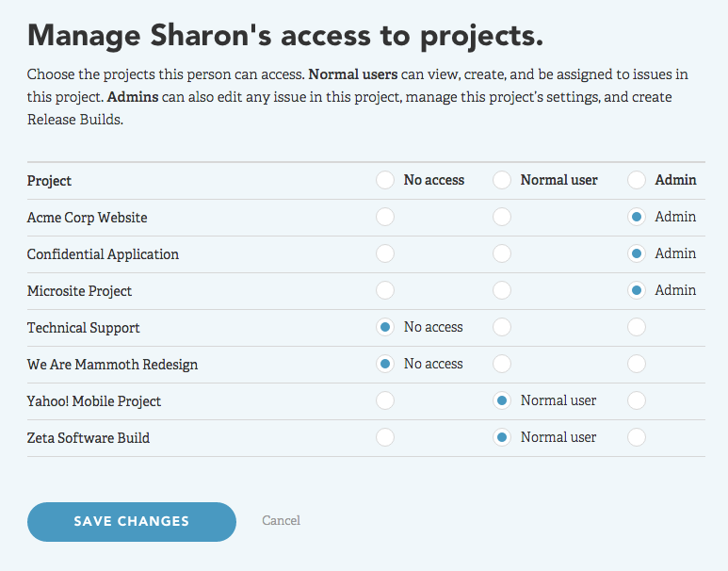
Task: Set Microsite Project to No access
Action: [384, 290]
